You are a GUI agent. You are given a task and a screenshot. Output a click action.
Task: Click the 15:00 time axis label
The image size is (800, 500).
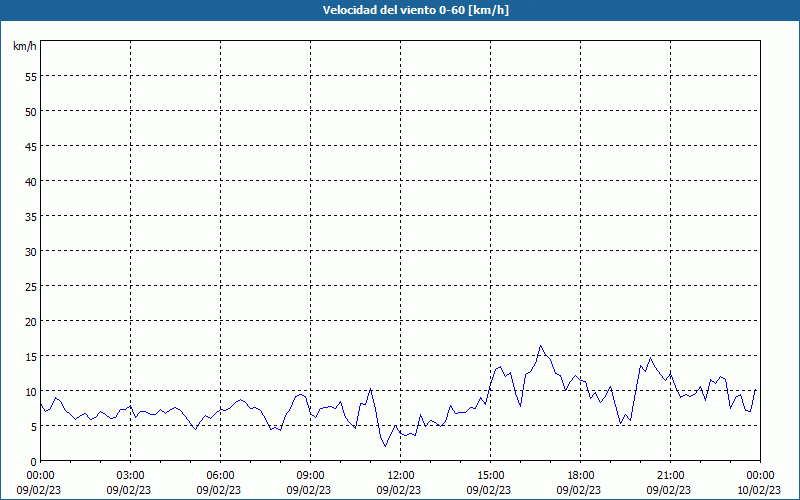coord(490,475)
